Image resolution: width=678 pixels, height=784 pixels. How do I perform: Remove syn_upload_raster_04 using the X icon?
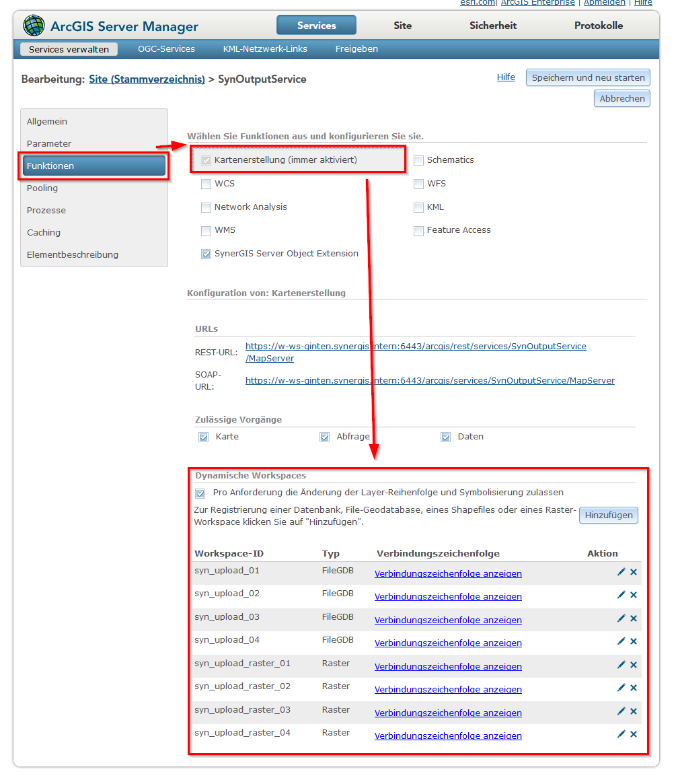click(633, 734)
